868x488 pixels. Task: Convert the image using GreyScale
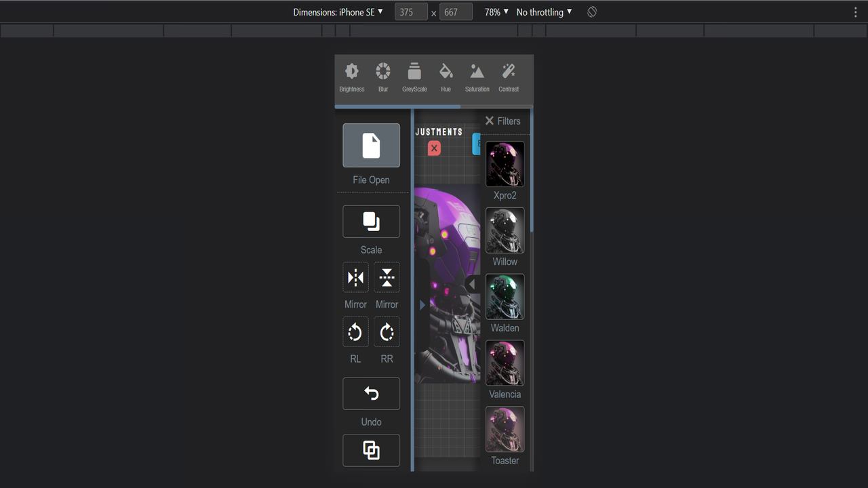414,76
